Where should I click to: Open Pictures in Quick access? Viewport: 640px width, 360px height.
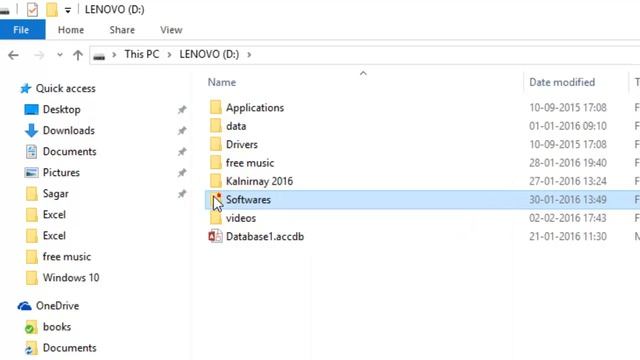(x=61, y=173)
